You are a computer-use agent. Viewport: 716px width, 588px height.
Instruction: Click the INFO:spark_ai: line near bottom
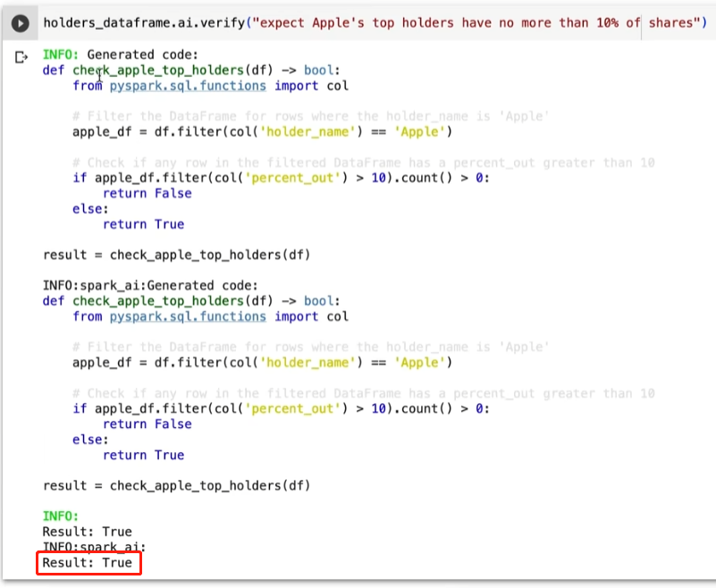(x=94, y=547)
